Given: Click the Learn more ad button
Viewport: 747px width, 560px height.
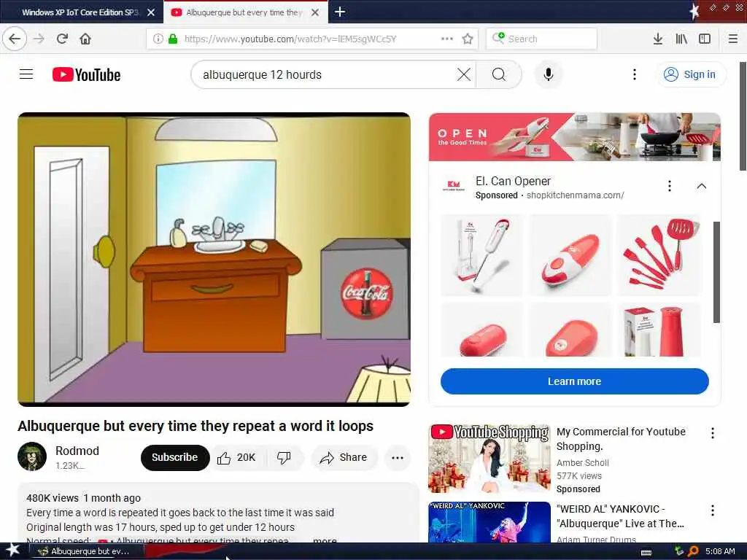Looking at the screenshot, I should 575,381.
